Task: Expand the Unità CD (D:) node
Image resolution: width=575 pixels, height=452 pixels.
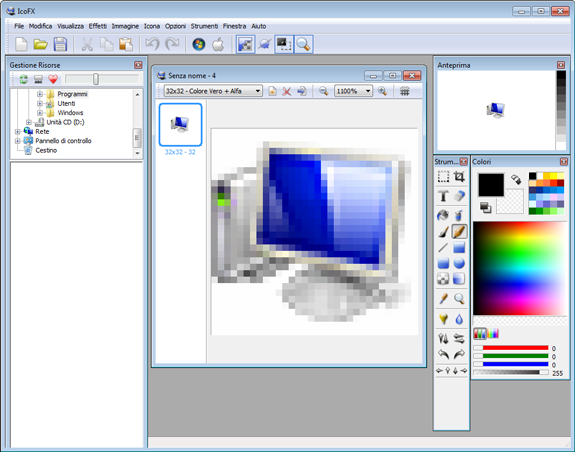Action: pos(29,122)
